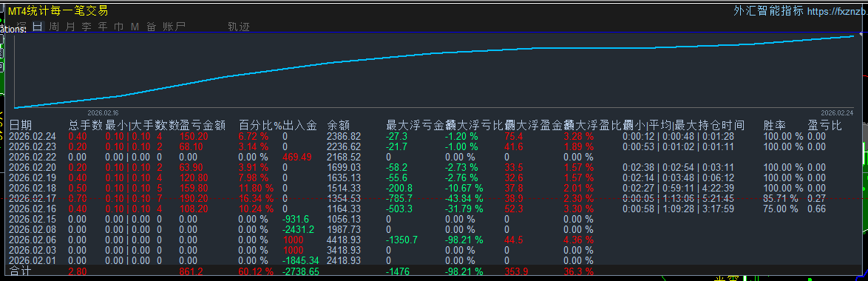
Task: Switch to the 日 (daily) statistics tab
Action: point(38,26)
